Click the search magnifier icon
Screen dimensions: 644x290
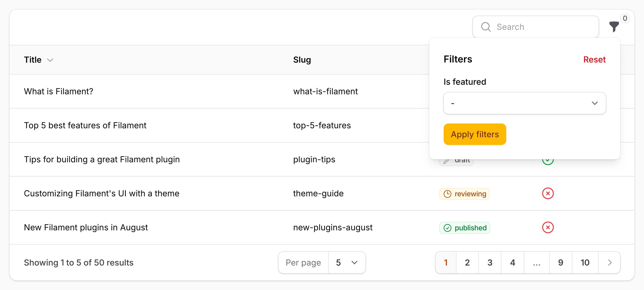(486, 27)
